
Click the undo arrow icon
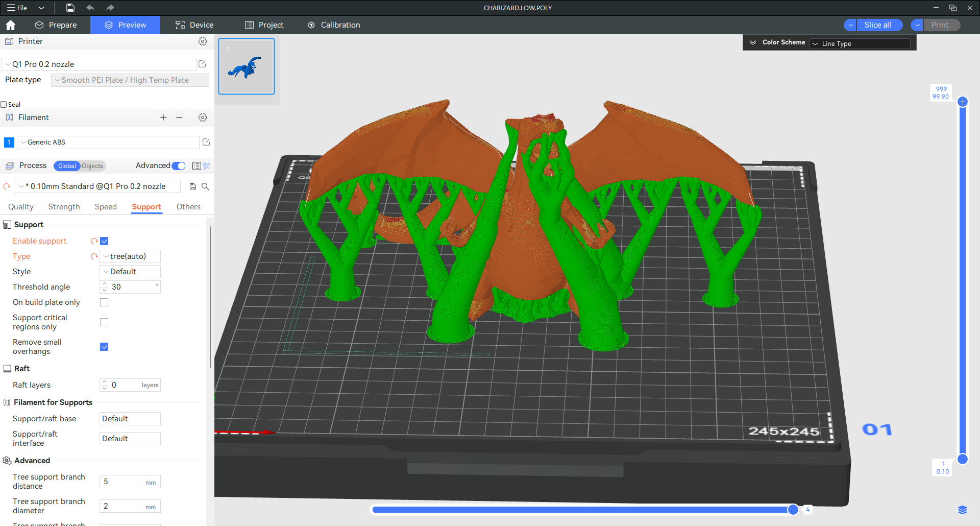click(90, 8)
